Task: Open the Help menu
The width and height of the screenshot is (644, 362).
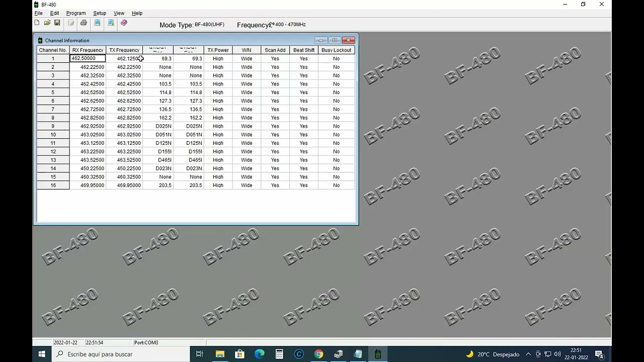Action: point(137,13)
